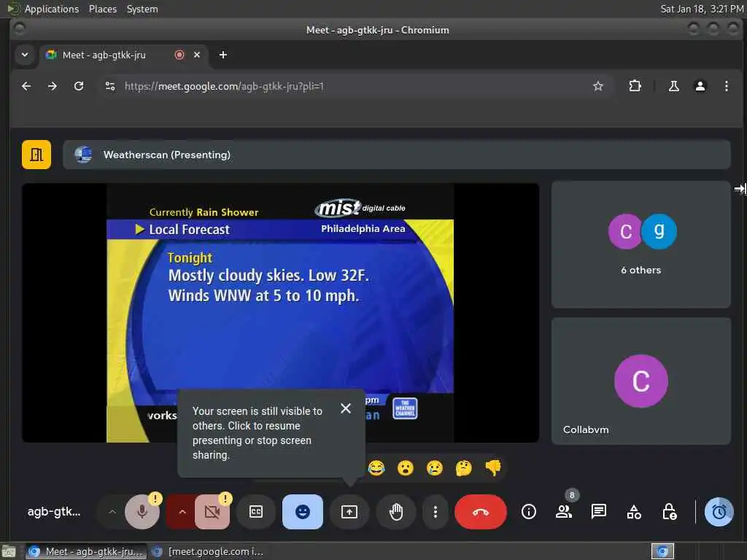
Task: Click the yellow door rooms icon
Action: 36,155
